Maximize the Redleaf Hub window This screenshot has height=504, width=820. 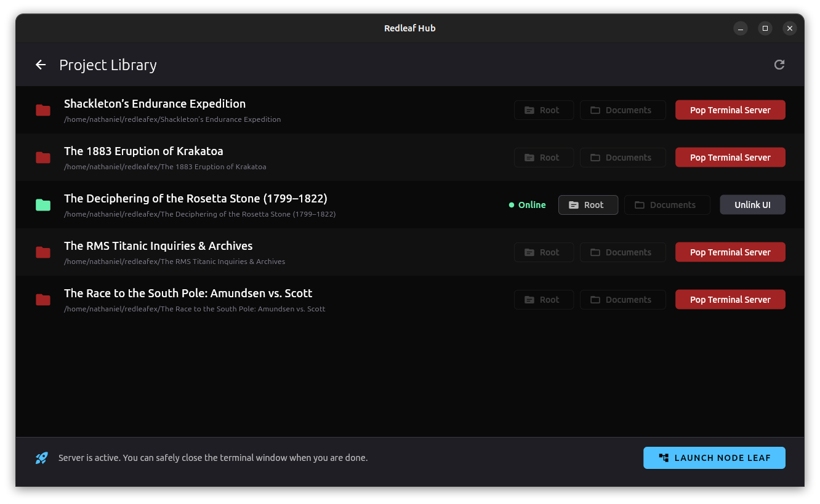pos(765,28)
